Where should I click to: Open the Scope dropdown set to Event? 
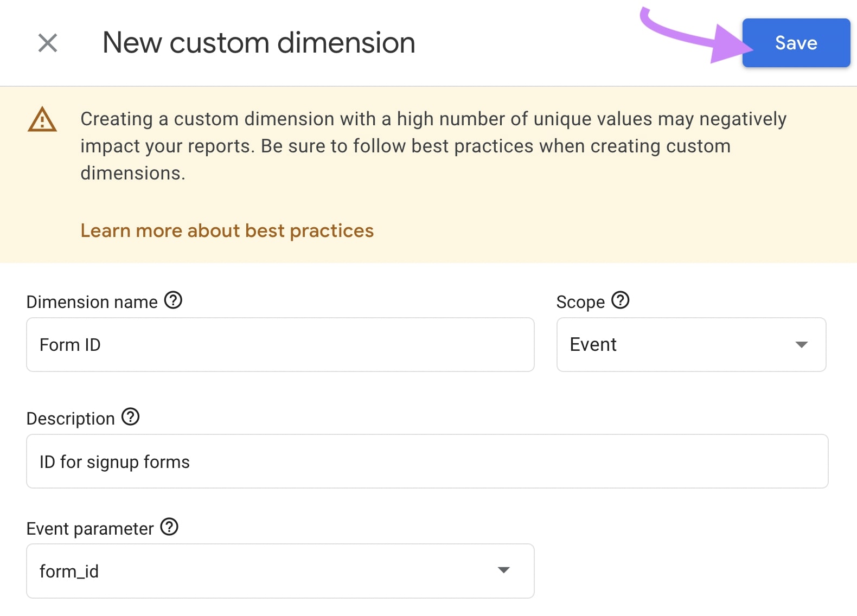pyautogui.click(x=691, y=344)
